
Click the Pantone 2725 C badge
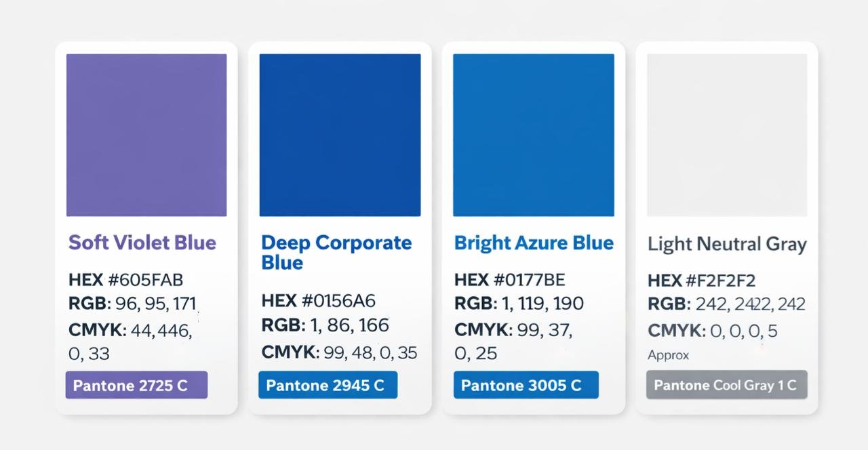136,386
